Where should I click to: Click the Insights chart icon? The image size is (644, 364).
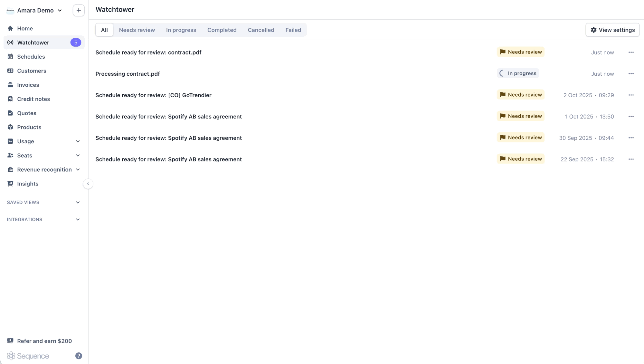click(x=10, y=184)
